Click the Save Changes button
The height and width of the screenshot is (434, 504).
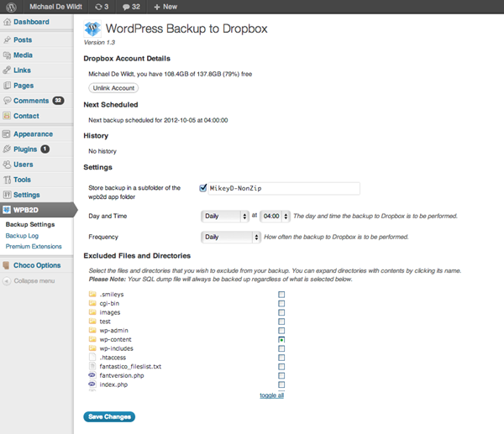click(109, 416)
